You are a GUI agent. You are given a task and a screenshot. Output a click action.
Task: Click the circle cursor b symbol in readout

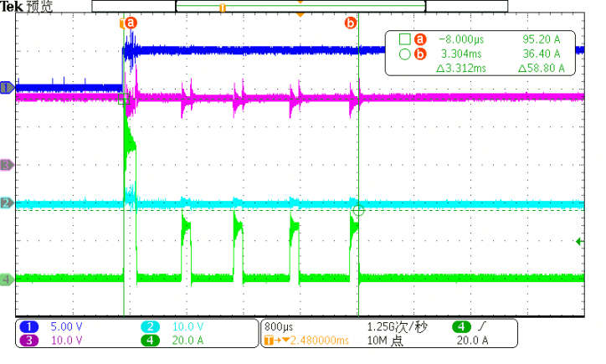(x=404, y=54)
